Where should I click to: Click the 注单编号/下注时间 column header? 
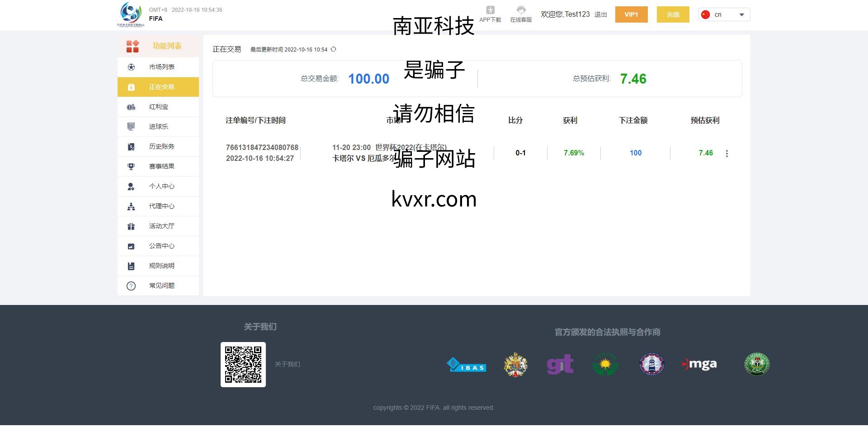[255, 120]
